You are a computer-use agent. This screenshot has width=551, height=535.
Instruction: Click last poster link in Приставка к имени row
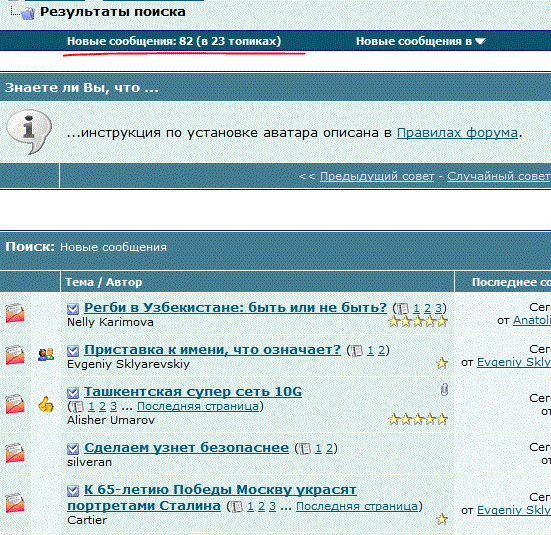click(514, 362)
